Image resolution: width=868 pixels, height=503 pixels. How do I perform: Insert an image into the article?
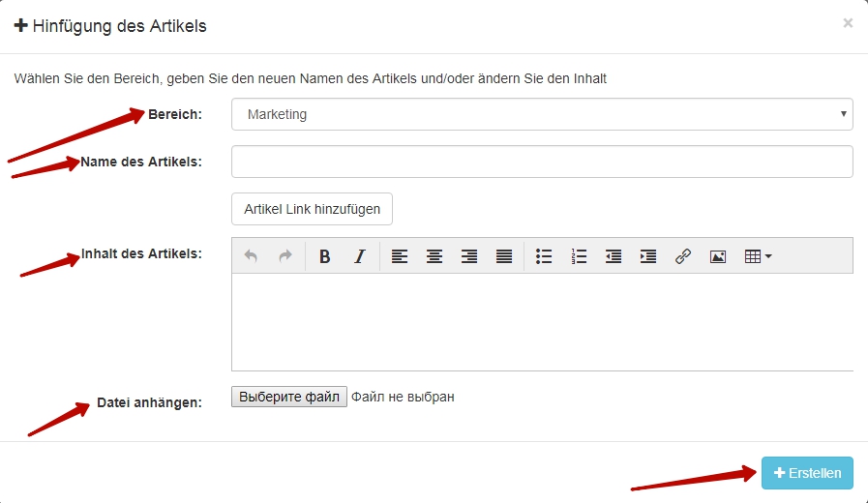(718, 256)
